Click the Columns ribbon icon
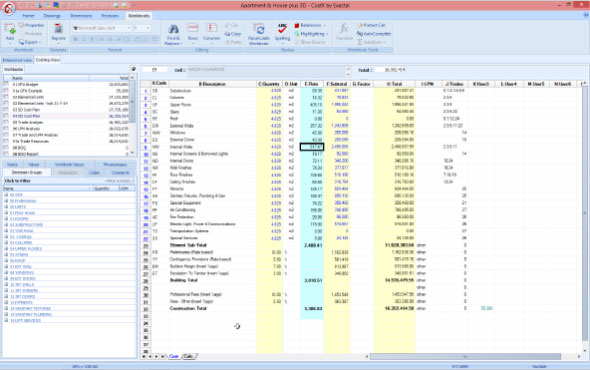The height and width of the screenshot is (370, 590). (211, 28)
